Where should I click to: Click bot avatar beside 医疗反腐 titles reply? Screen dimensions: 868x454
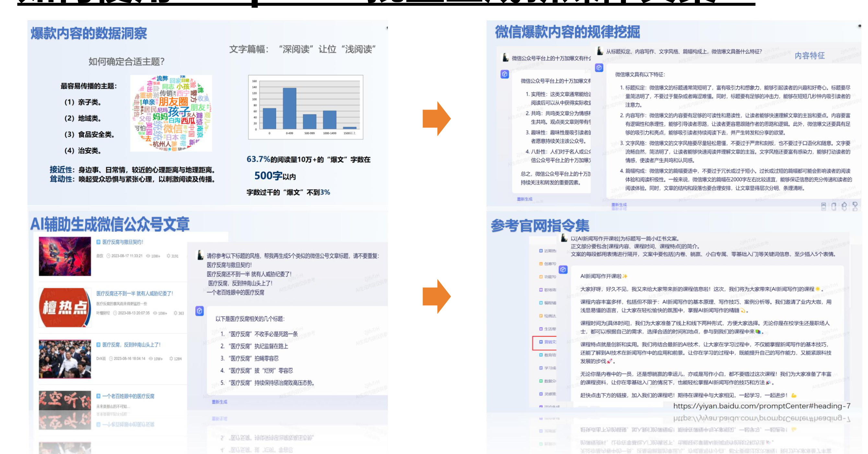200,311
